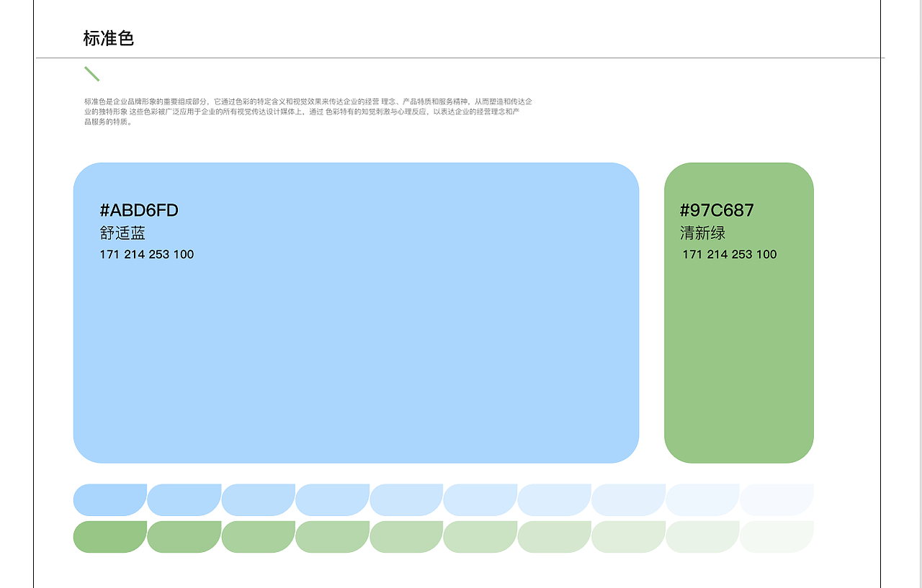
Task: Pick the fourth green tint swatch from left
Action: [332, 537]
